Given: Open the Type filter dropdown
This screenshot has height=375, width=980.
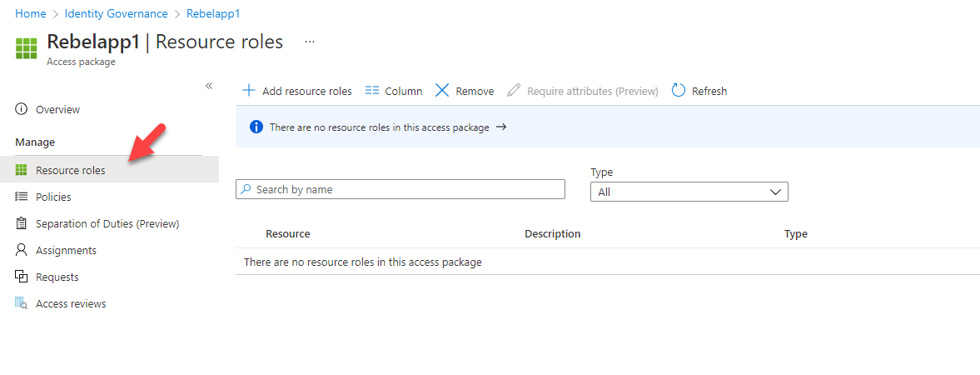Looking at the screenshot, I should click(689, 192).
